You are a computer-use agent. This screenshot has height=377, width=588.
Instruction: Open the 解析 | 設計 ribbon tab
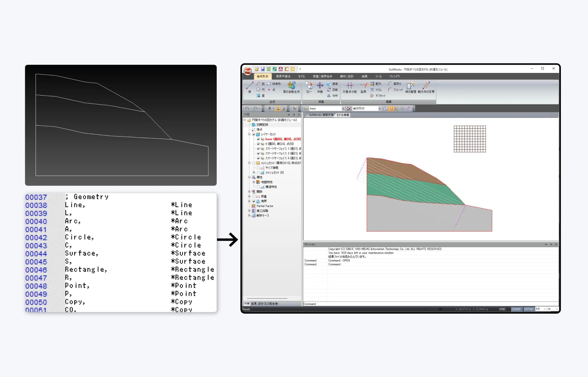click(x=347, y=76)
